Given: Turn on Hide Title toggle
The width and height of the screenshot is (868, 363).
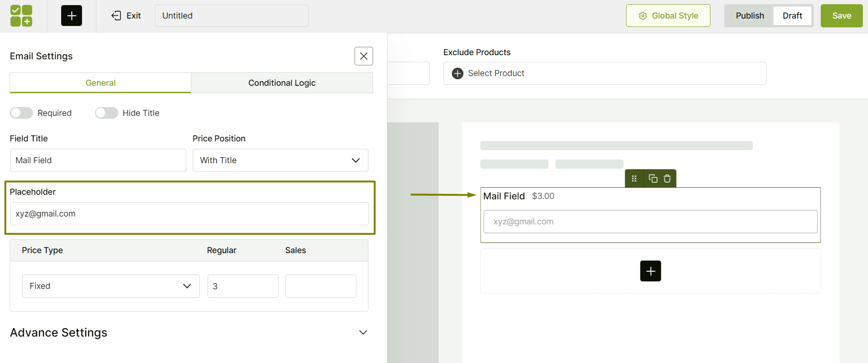Looking at the screenshot, I should tap(107, 113).
